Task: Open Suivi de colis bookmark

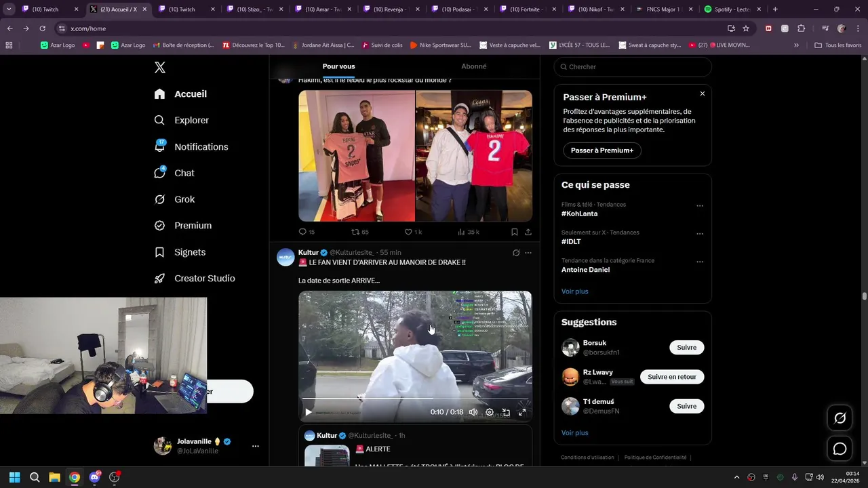Action: click(x=382, y=45)
